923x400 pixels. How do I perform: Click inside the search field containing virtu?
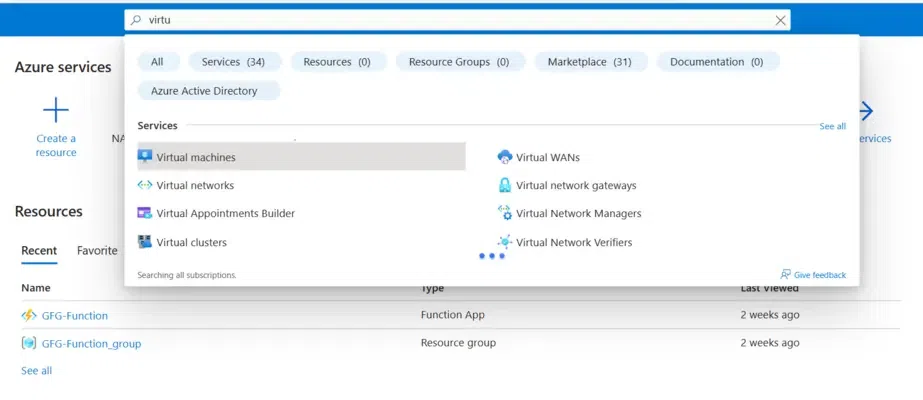coord(457,20)
